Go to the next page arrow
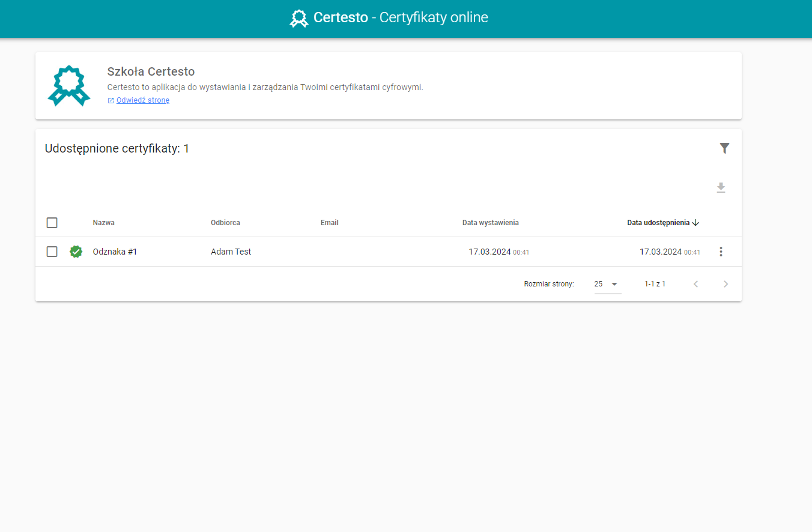 tap(726, 284)
